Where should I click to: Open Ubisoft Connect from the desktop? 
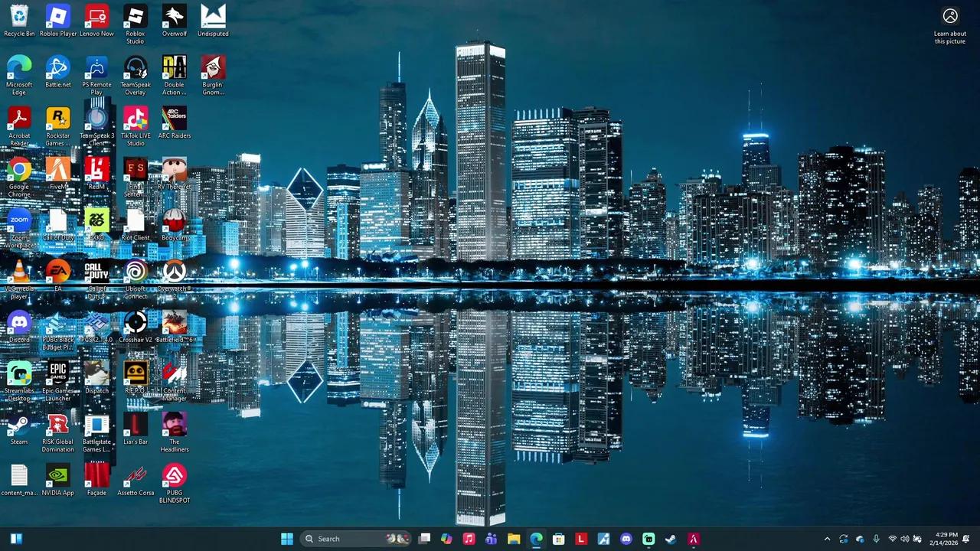(x=136, y=281)
